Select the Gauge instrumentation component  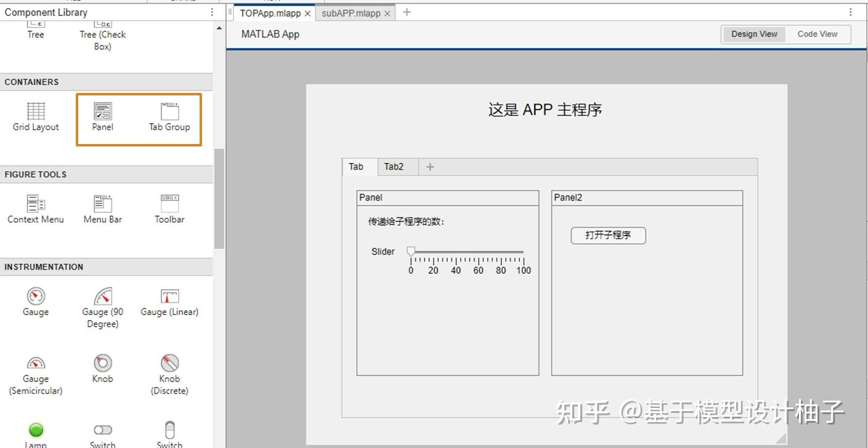click(x=35, y=302)
